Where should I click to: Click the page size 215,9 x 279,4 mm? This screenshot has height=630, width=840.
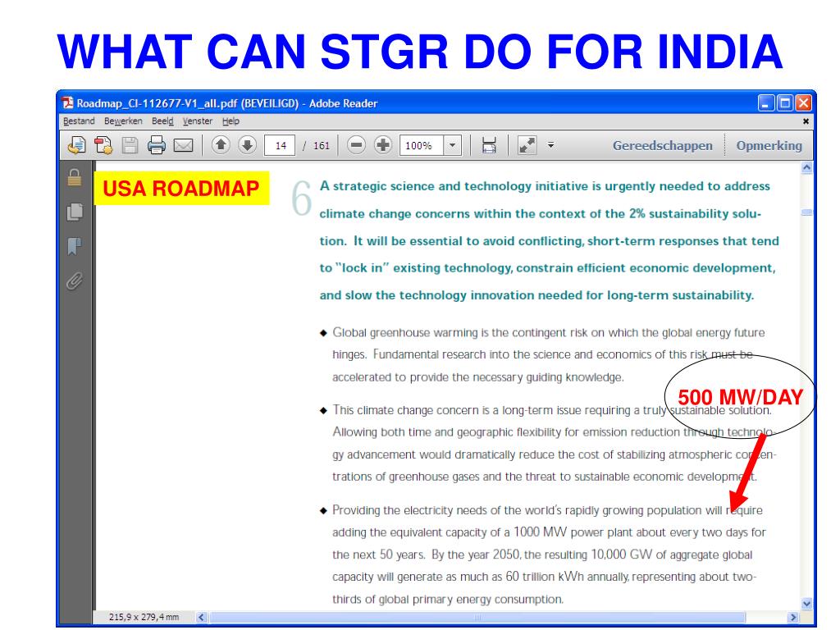(144, 617)
